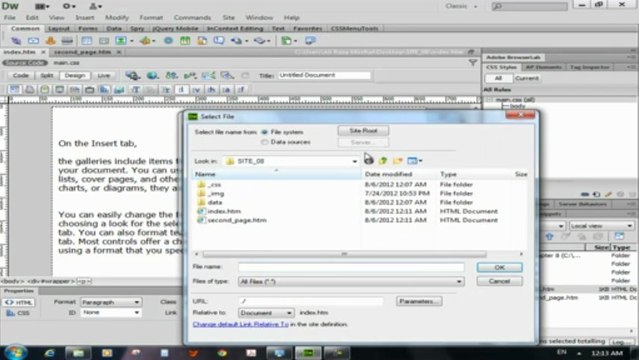Click the Server-Side Include icon
Image resolution: width=639 pixels, height=360 pixels.
pos(202,41)
